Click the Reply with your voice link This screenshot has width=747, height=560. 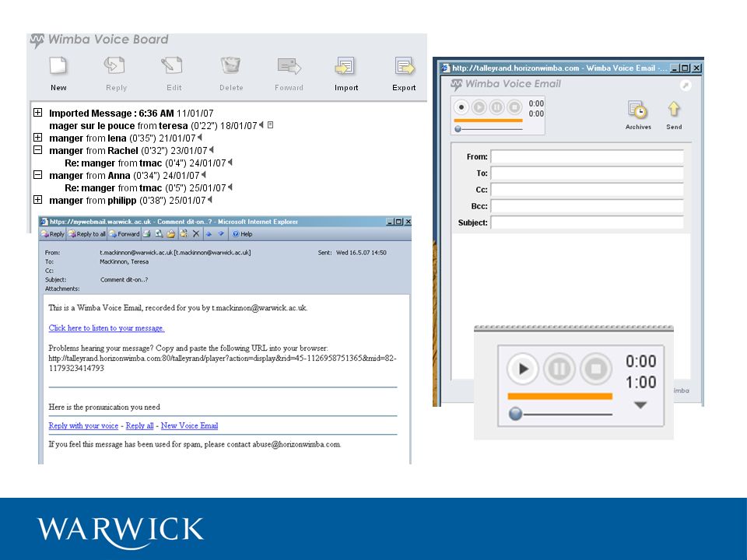[x=83, y=425]
